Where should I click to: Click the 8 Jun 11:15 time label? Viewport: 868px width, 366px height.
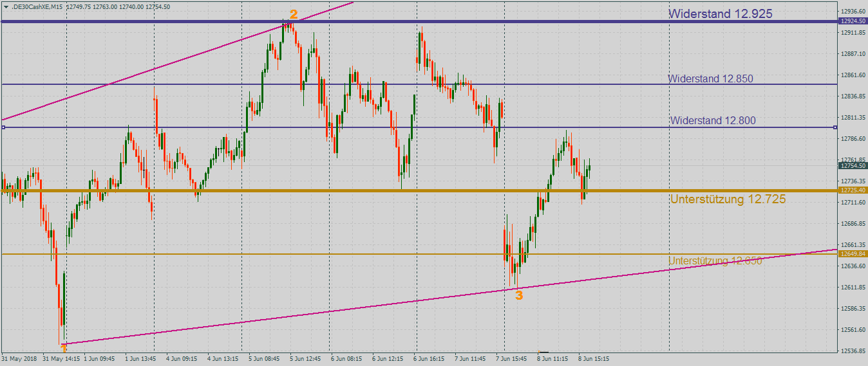tap(553, 358)
